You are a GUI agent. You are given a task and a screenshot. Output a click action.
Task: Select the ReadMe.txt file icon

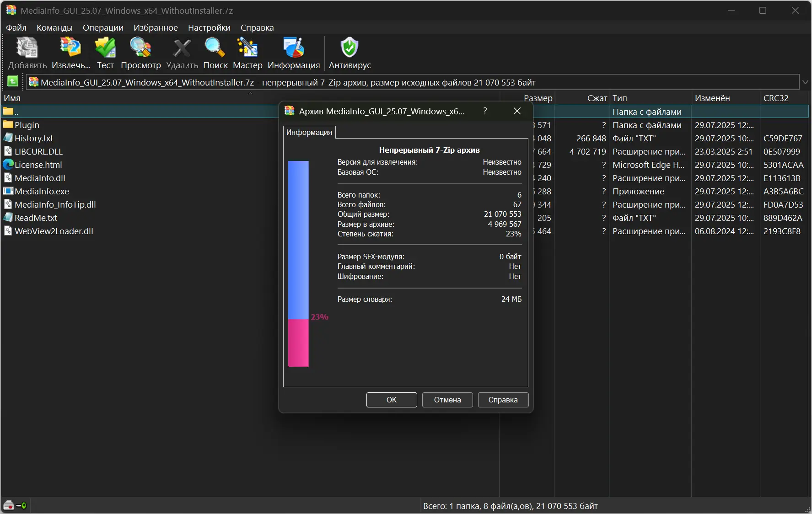8,218
